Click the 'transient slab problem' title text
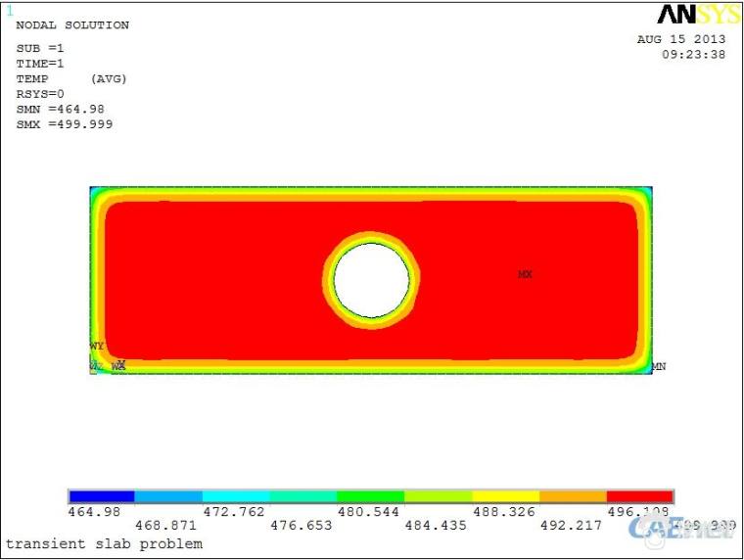This screenshot has height=560, width=744. pos(105,543)
